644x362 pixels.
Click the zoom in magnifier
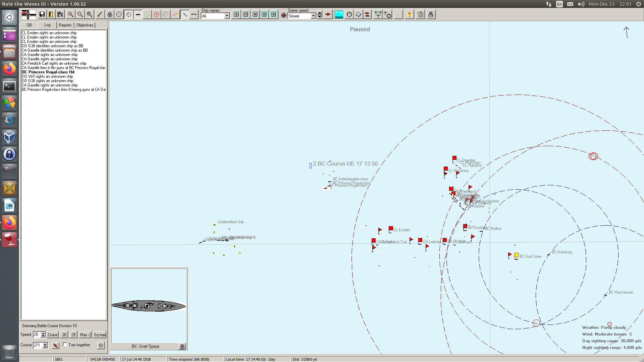pyautogui.click(x=70, y=14)
